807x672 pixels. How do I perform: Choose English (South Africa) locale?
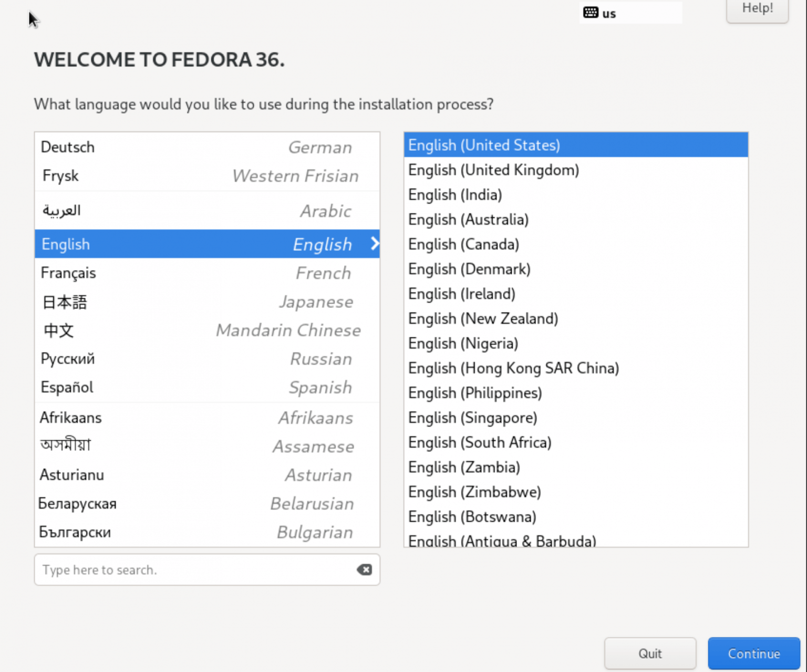coord(479,442)
